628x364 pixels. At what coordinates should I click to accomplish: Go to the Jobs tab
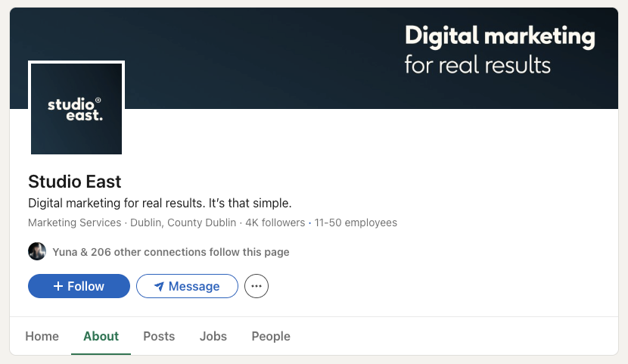(x=213, y=336)
